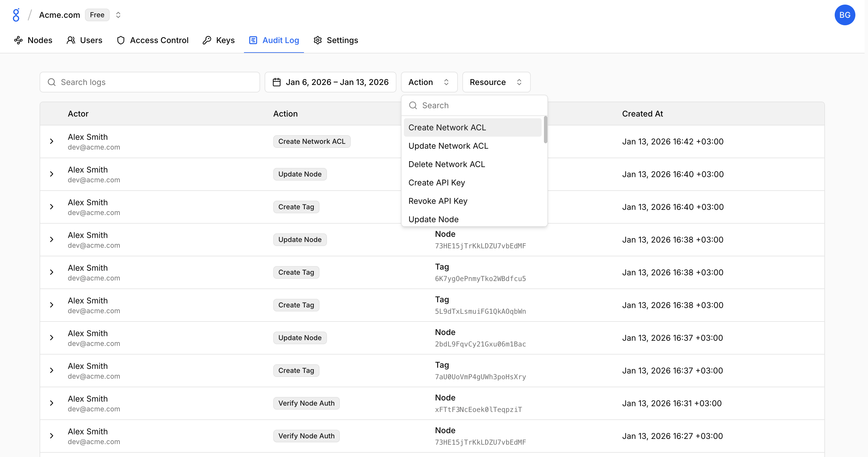Click the Settings gear icon
The image size is (868, 457).
tap(317, 40)
